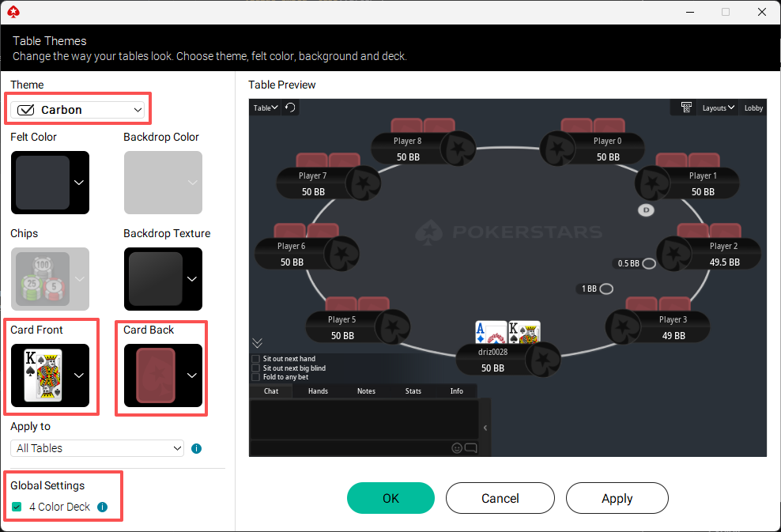Image resolution: width=781 pixels, height=532 pixels.
Task: Click the Lobby button in preview
Action: pos(753,108)
